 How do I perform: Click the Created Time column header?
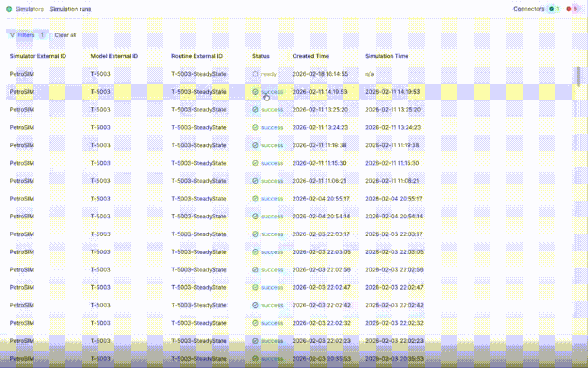(x=310, y=56)
